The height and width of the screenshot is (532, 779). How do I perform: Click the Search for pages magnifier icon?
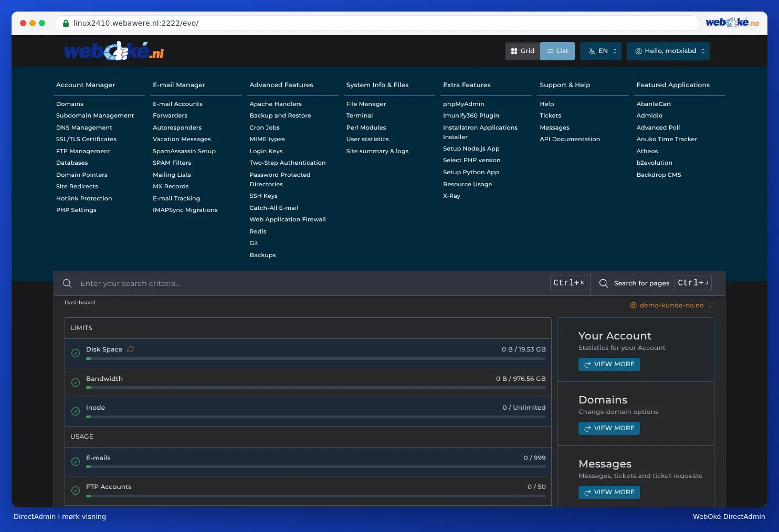pos(604,283)
